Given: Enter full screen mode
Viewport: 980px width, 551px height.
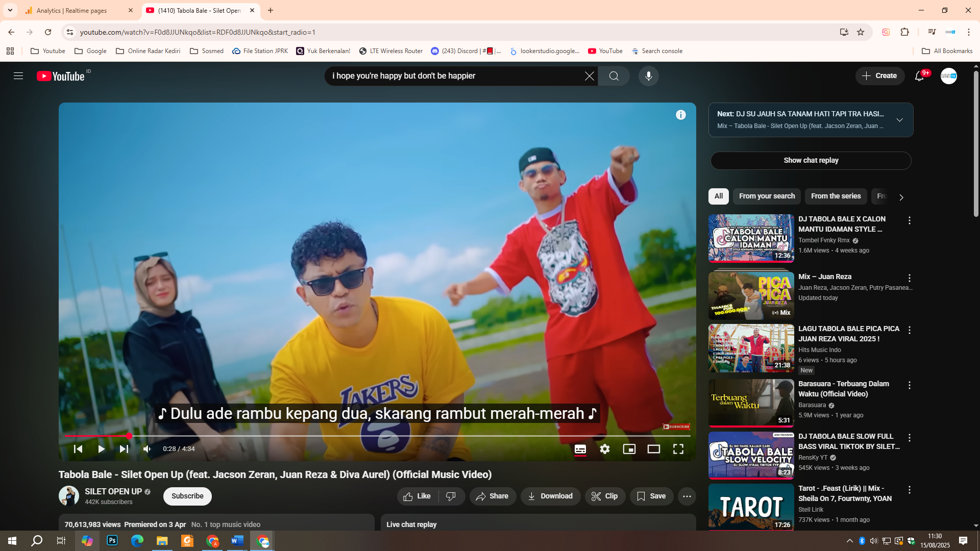Looking at the screenshot, I should (x=678, y=449).
